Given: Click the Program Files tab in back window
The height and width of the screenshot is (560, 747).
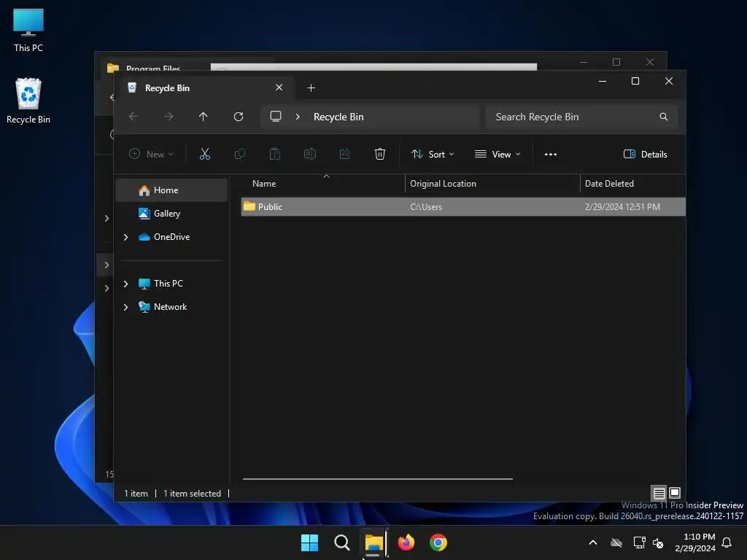Looking at the screenshot, I should coord(152,69).
